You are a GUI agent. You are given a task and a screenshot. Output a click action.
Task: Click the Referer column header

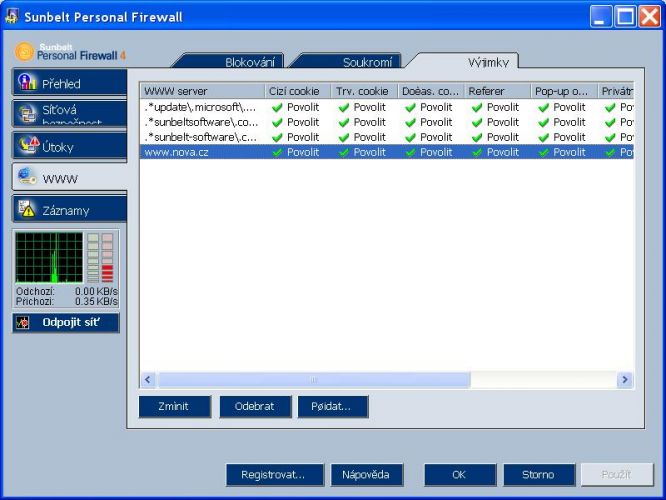(x=497, y=91)
